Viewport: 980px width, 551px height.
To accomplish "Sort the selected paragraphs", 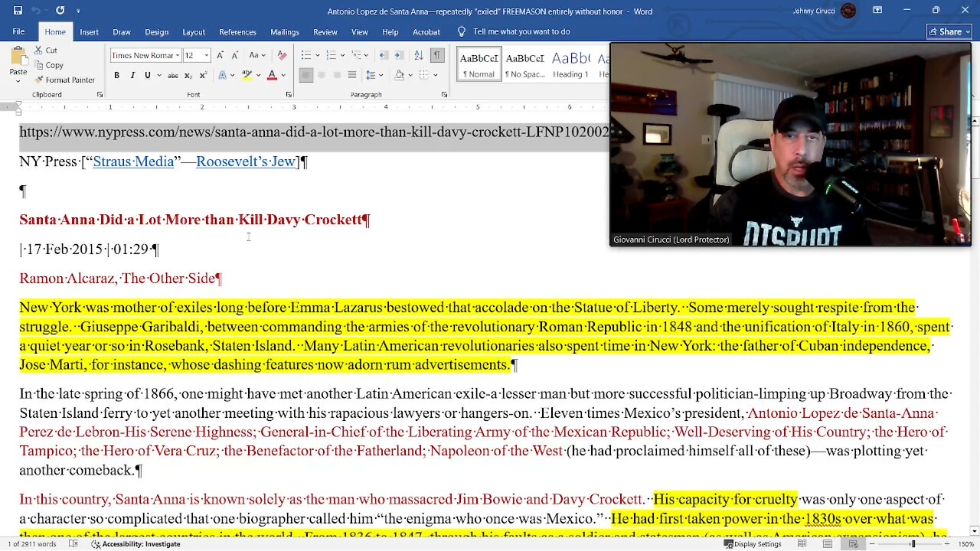I will [x=418, y=55].
